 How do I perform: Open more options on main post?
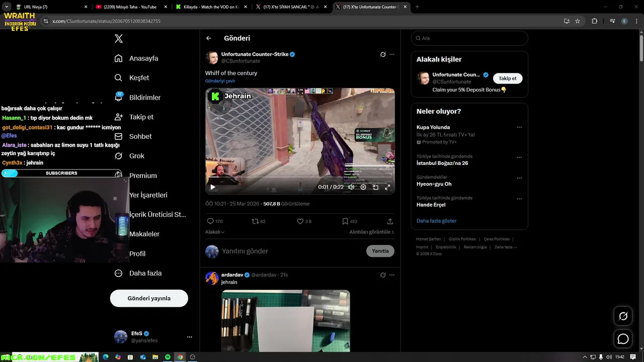click(x=392, y=54)
